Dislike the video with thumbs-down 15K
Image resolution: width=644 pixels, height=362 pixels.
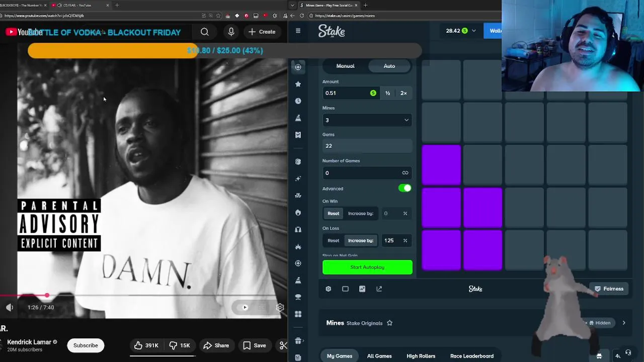tap(180, 345)
